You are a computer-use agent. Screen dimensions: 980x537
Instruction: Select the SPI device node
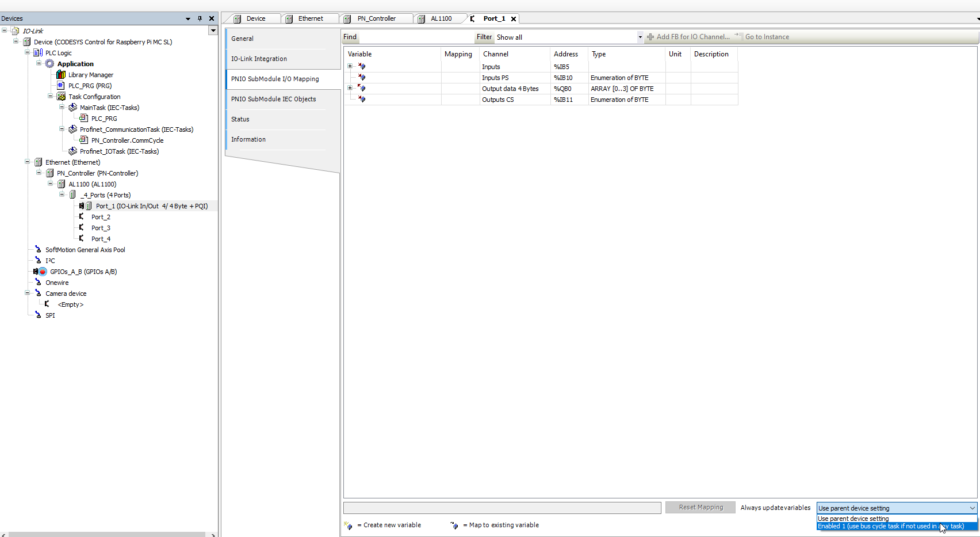(x=49, y=315)
